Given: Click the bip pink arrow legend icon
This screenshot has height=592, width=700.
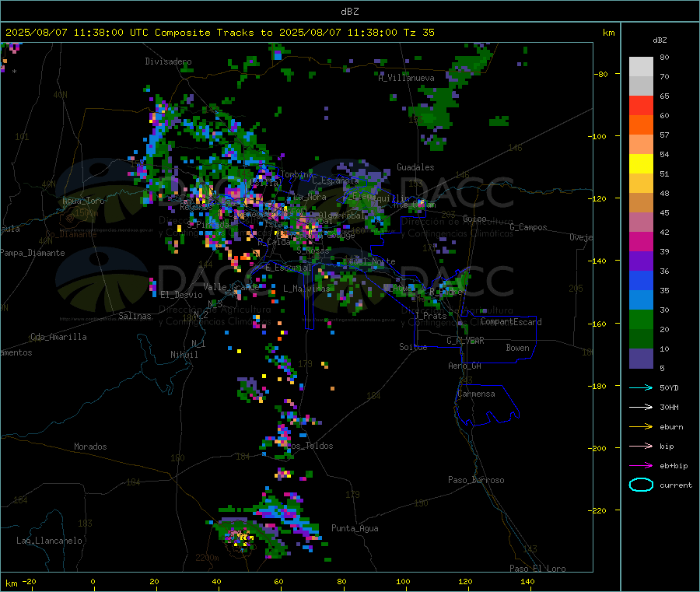Looking at the screenshot, I should (641, 446).
